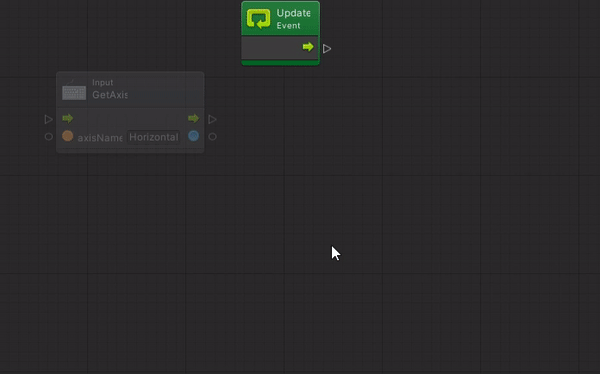600x374 pixels.
Task: Click the axisName left circle input port
Action: click(x=49, y=137)
